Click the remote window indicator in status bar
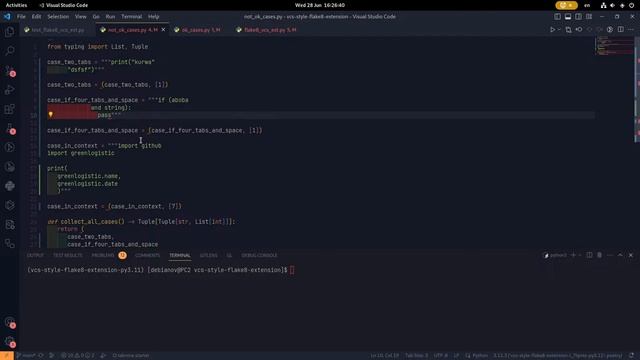This screenshot has width=640, height=360. pyautogui.click(x=7, y=356)
